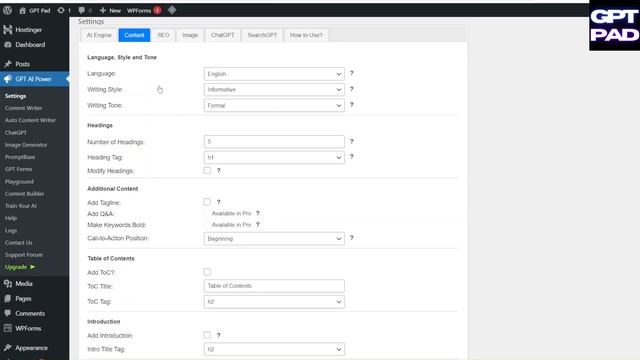Enable the Modify Headings checkbox

tap(207, 170)
